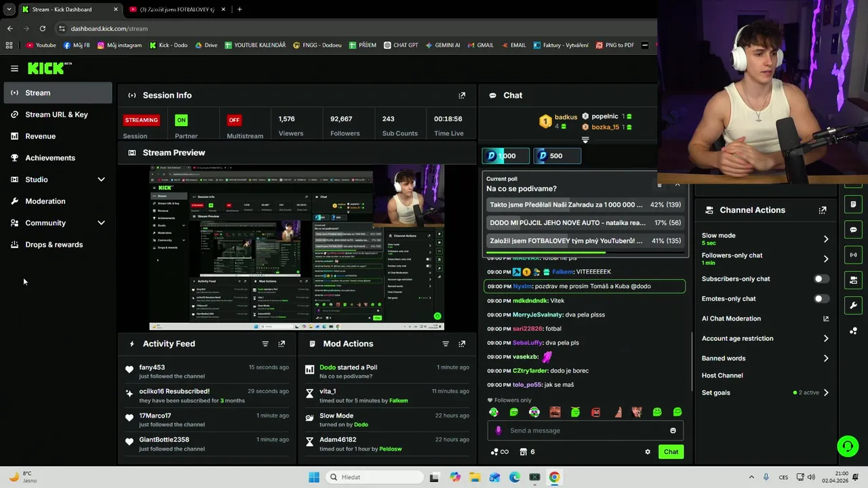Toggle the Partner ON badge
Viewport: 868px width, 488px height.
click(x=181, y=120)
